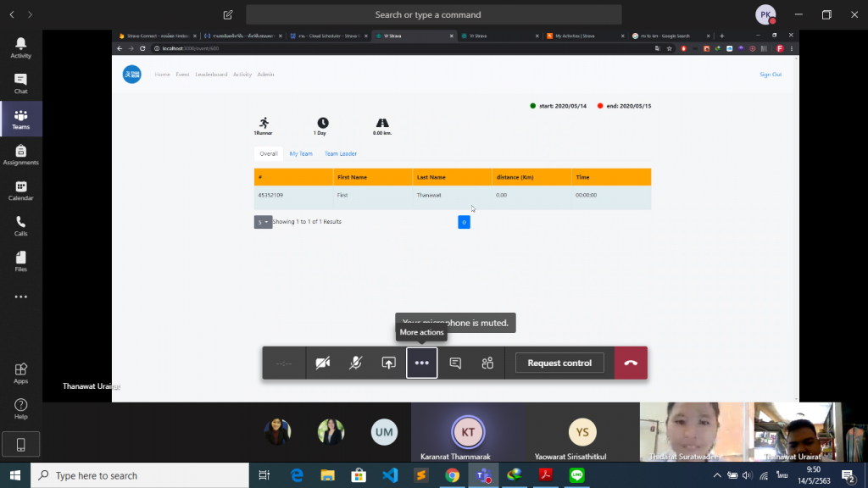Open the Activity feed in sidebar

[21, 47]
